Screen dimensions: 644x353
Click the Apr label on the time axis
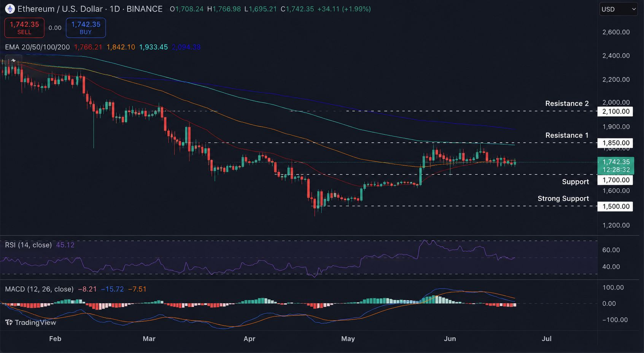point(250,339)
